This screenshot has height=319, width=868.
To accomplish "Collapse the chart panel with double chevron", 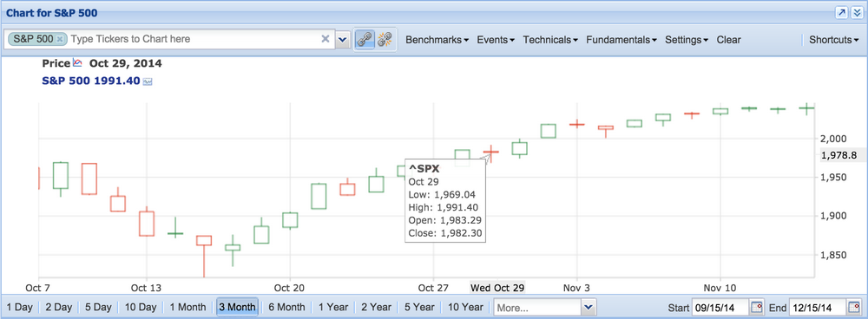I will [857, 13].
